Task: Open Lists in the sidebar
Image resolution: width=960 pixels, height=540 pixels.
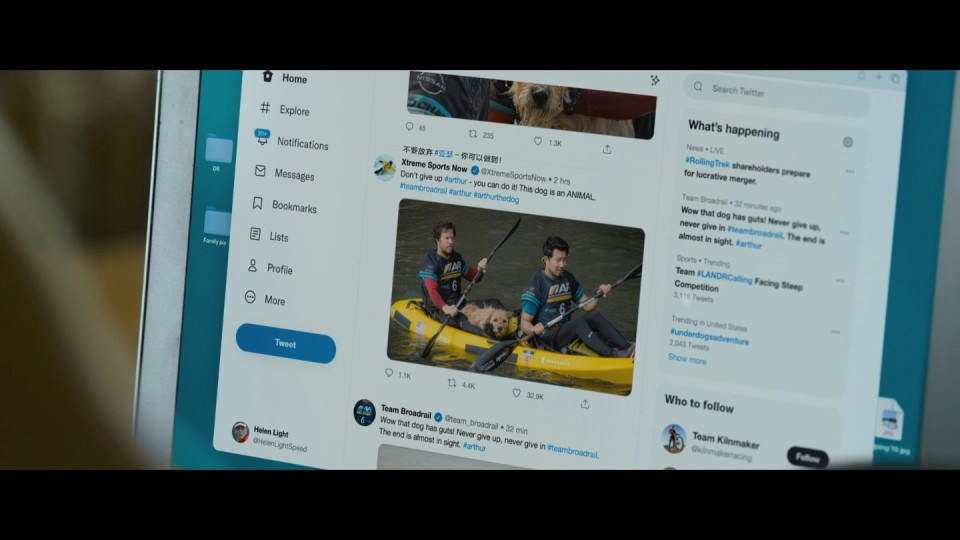Action: (269, 236)
